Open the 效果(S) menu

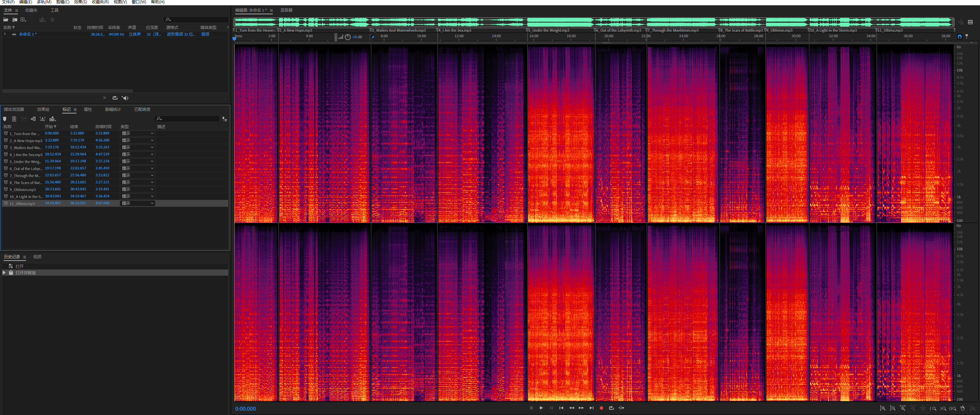80,2
